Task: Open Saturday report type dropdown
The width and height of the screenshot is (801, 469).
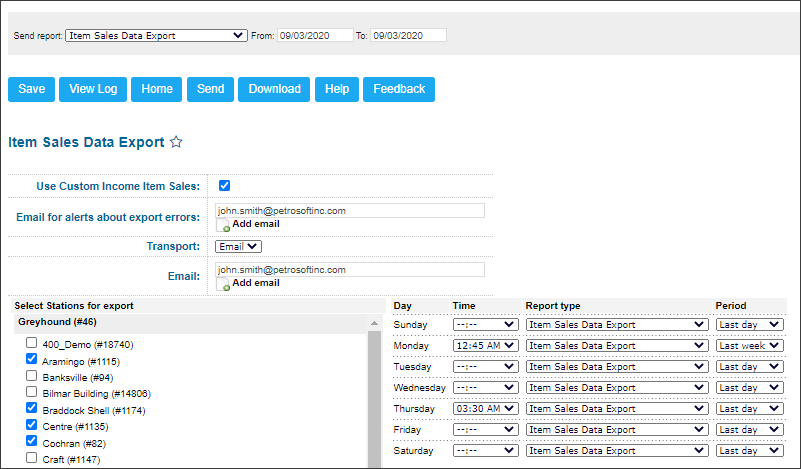Action: 617,451
